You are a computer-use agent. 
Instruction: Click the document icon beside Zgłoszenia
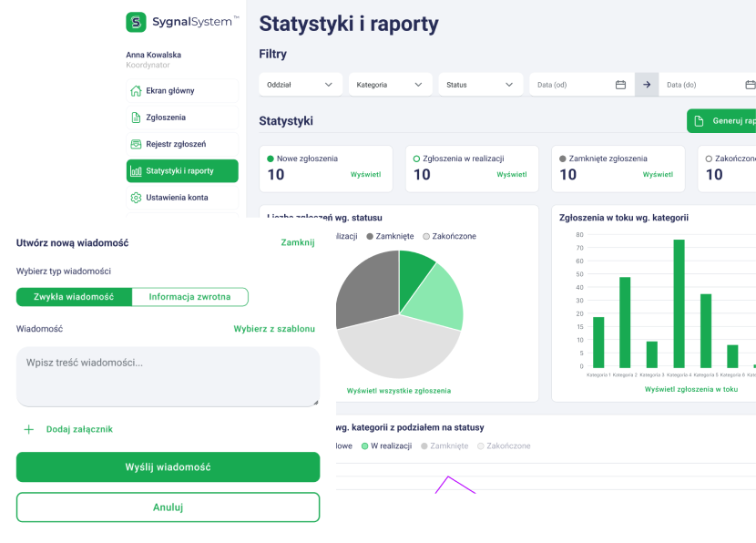point(136,118)
